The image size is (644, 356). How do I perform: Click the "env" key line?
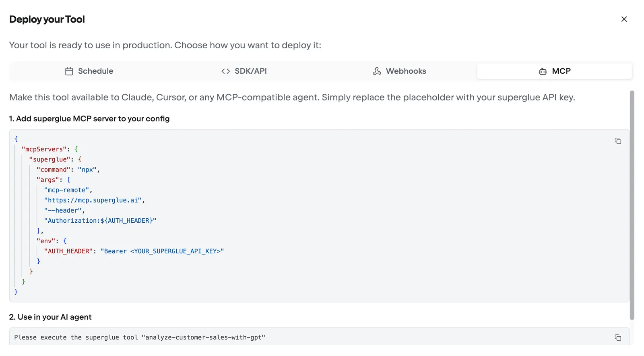coord(52,241)
